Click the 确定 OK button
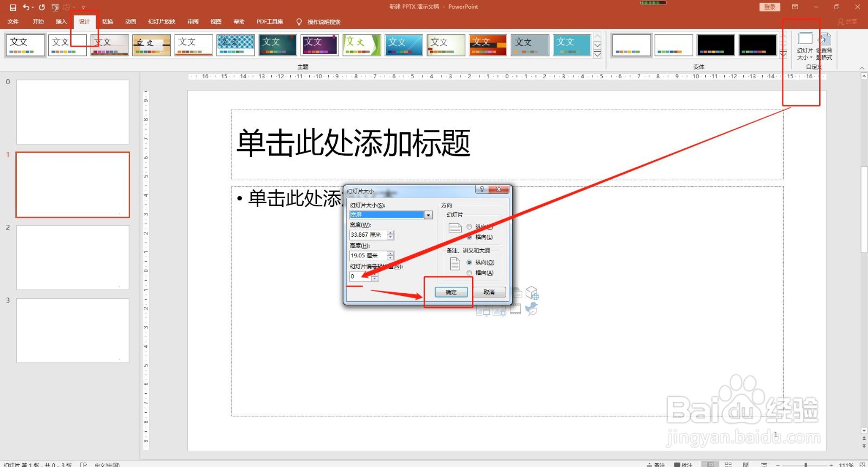Image resolution: width=868 pixels, height=467 pixels. (451, 292)
